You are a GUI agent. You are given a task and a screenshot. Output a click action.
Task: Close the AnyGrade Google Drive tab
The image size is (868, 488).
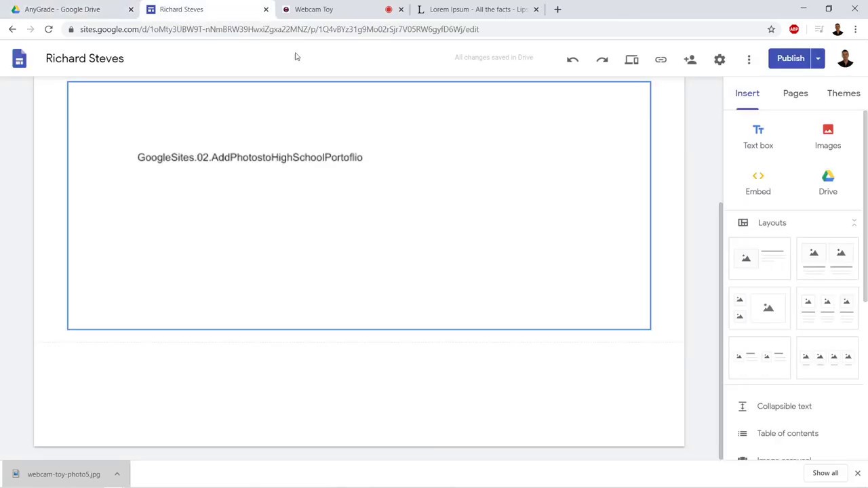131,9
